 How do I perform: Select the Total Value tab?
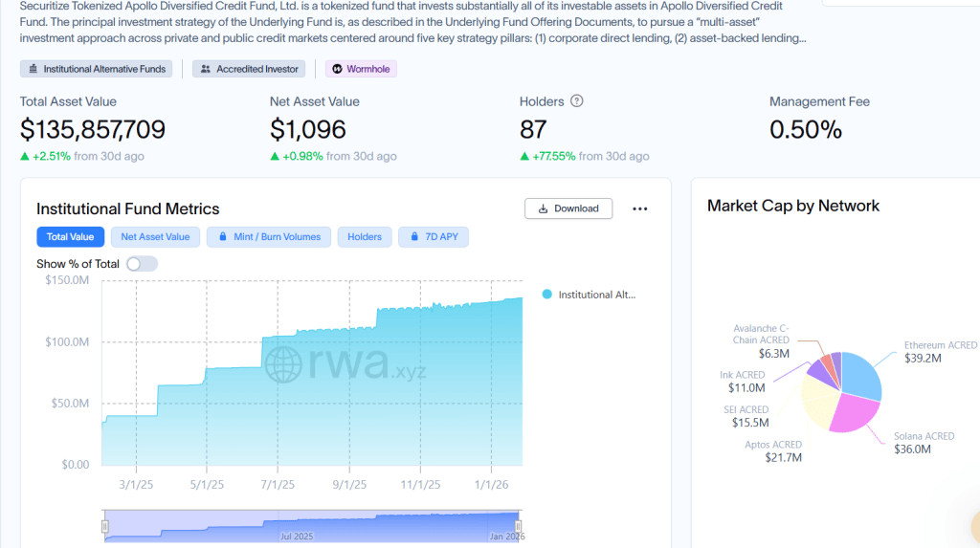click(x=70, y=237)
